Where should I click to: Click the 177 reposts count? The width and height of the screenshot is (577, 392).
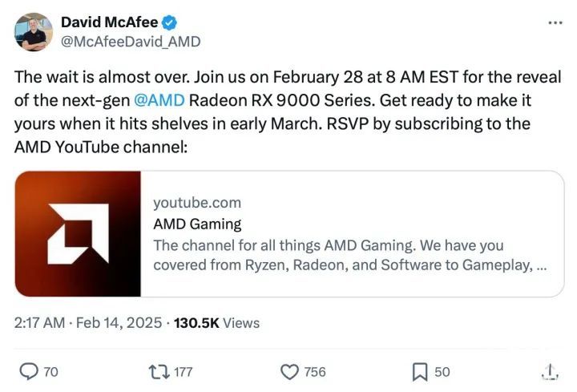click(183, 372)
